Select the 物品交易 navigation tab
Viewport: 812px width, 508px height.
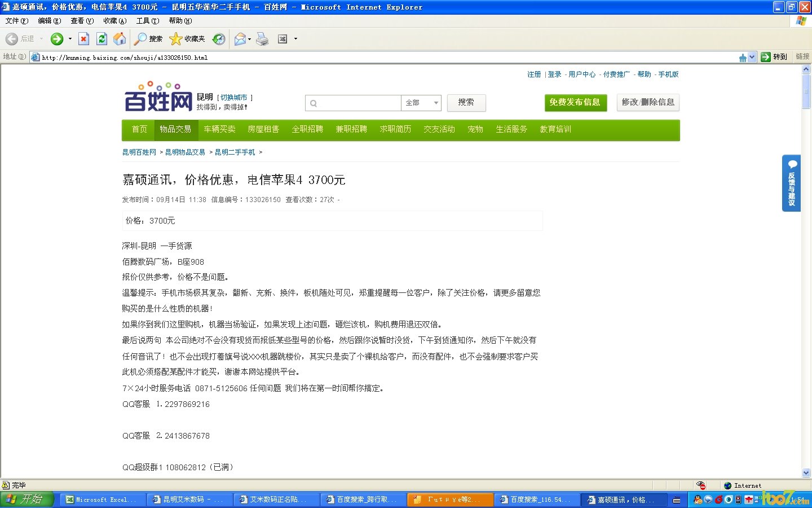[175, 129]
